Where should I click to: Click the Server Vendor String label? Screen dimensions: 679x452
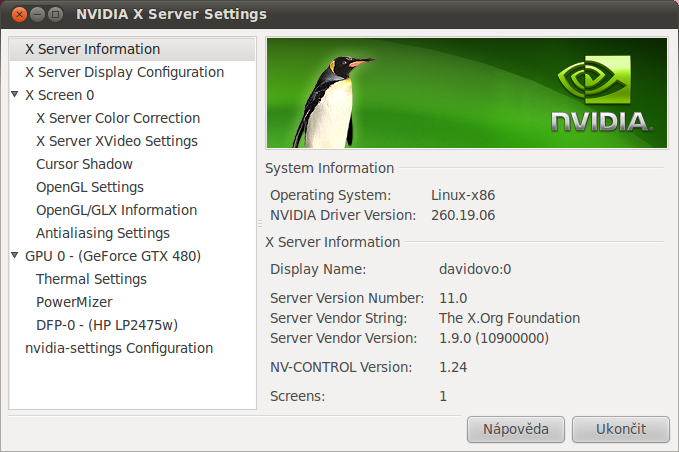click(339, 318)
